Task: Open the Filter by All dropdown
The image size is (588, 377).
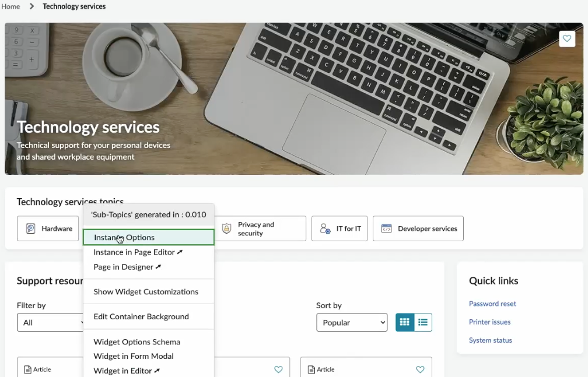Action: [x=50, y=322]
